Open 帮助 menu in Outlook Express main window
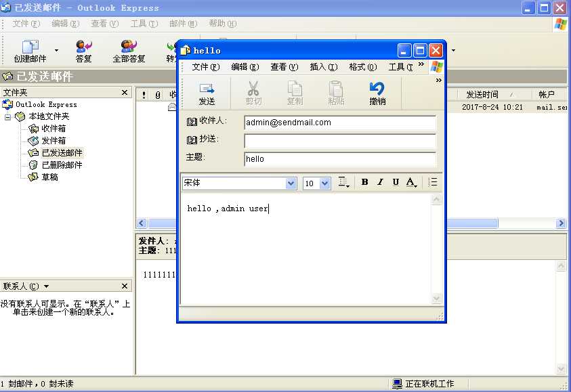 222,24
